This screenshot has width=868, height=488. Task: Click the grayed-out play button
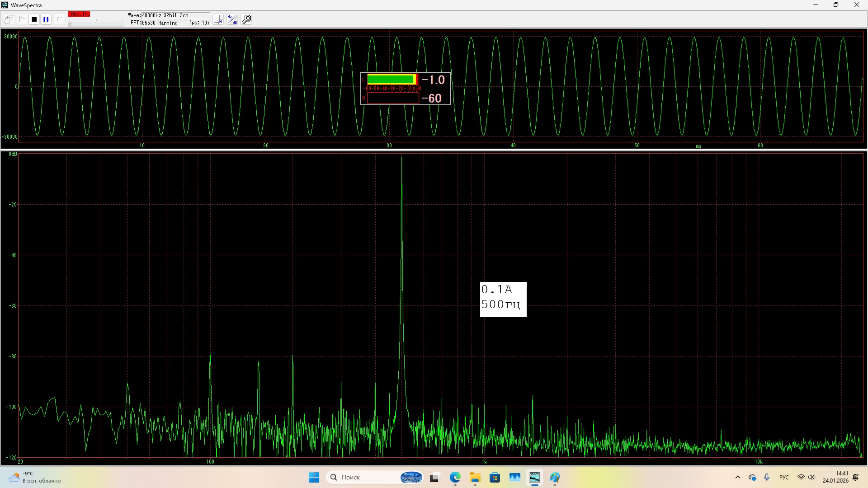(x=22, y=19)
